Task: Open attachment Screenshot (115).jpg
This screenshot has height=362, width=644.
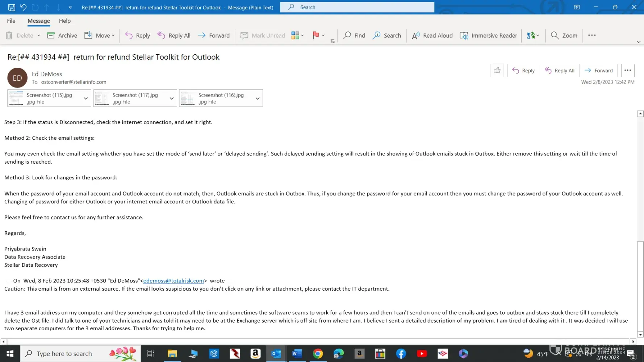Action: point(44,98)
